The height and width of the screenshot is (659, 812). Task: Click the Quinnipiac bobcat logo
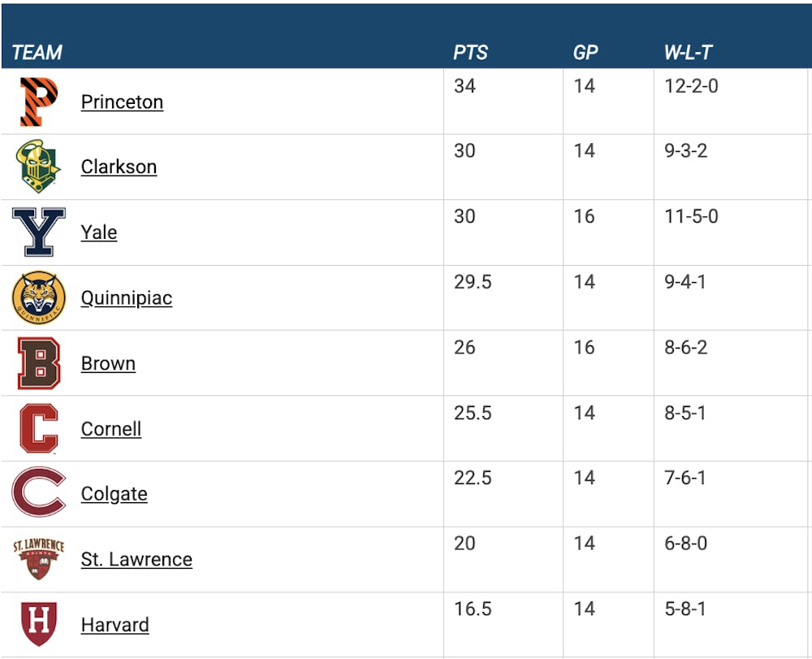[x=38, y=297]
